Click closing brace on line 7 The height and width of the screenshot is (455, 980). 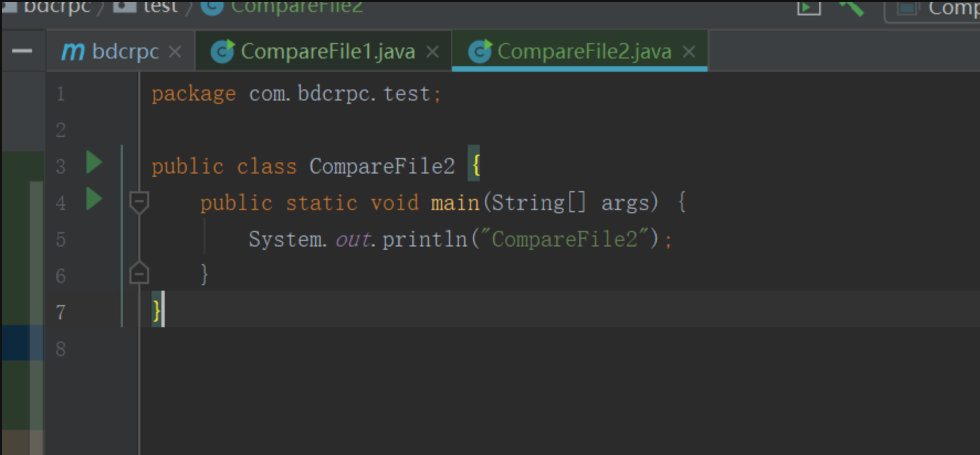pos(157,311)
